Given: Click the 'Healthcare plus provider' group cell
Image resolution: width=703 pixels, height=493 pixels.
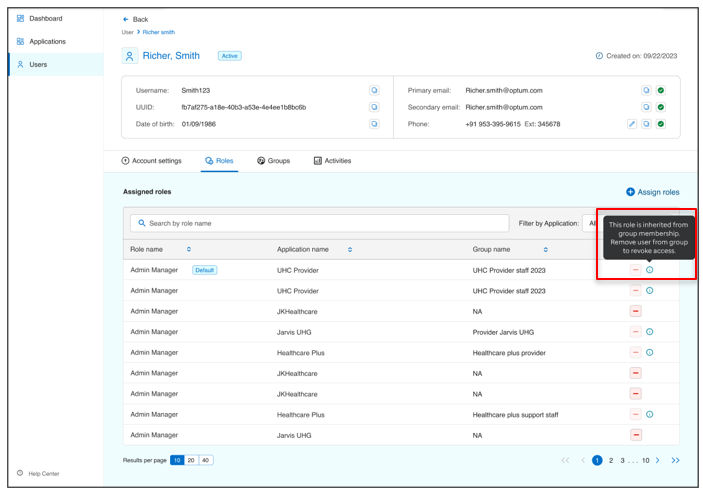Looking at the screenshot, I should tap(509, 353).
